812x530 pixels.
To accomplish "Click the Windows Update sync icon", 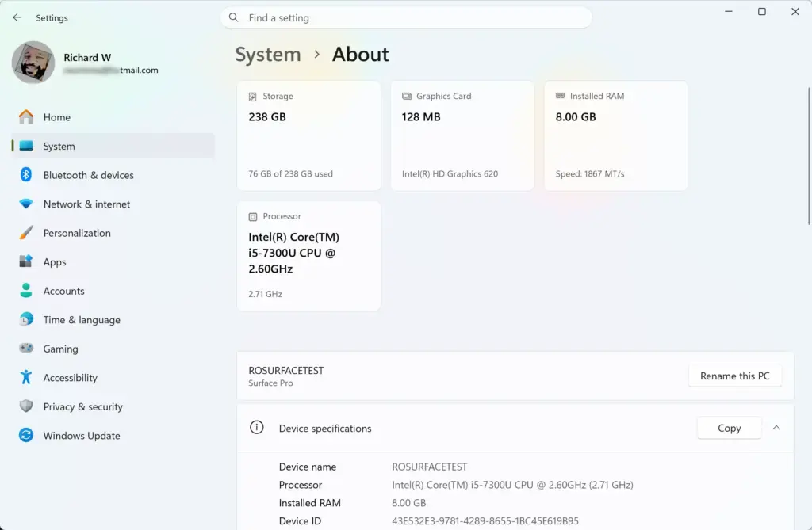I will 26,435.
